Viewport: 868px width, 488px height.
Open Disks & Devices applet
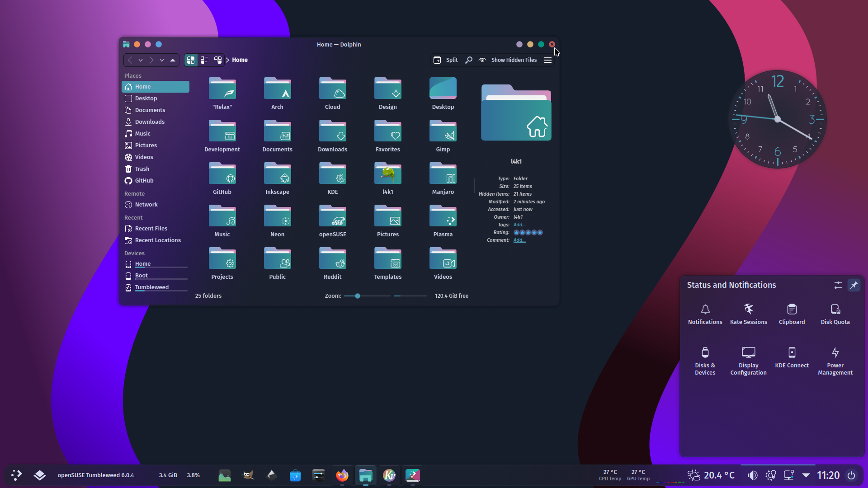[x=705, y=361]
